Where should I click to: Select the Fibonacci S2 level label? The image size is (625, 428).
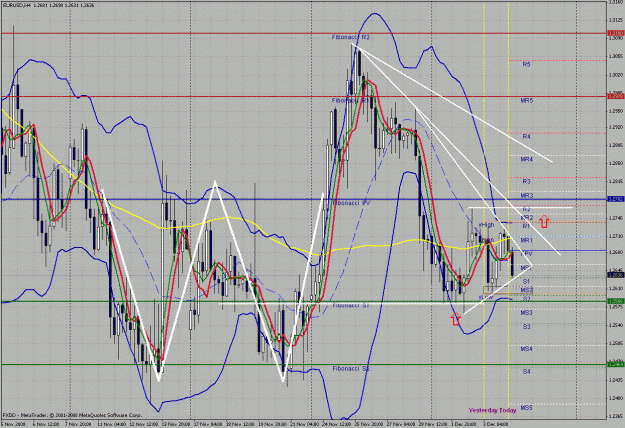click(x=351, y=369)
